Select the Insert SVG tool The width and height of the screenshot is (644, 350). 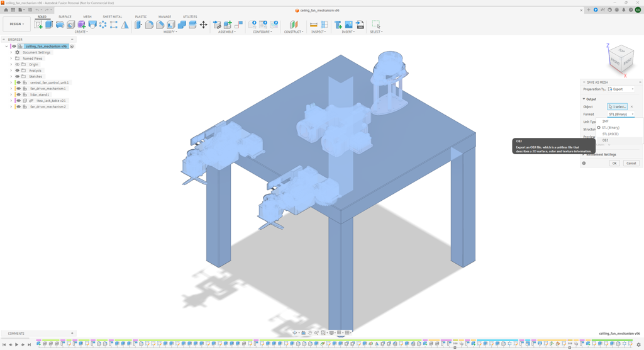pyautogui.click(x=360, y=25)
